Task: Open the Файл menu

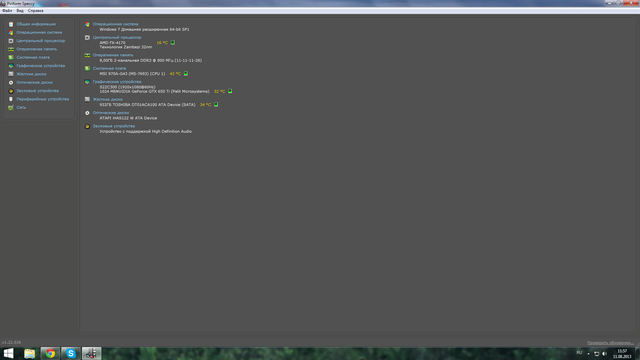Action: [x=7, y=11]
